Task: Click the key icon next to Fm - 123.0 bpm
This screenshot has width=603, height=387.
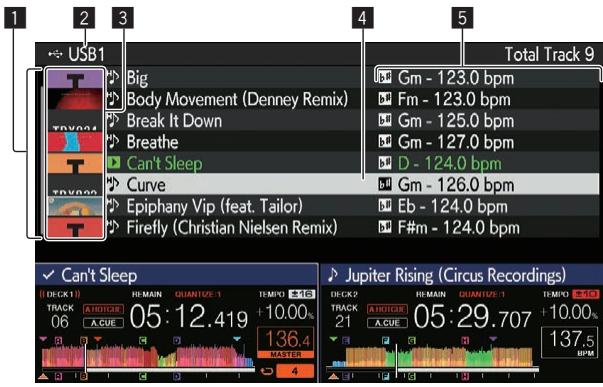Action: [x=385, y=99]
